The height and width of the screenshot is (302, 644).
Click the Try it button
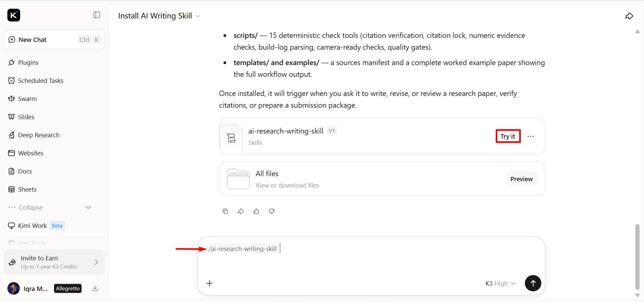(508, 136)
